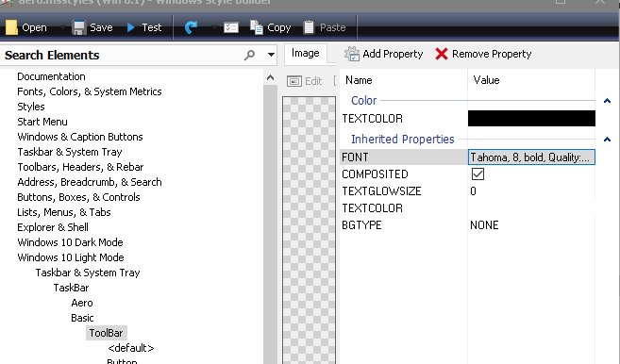Image resolution: width=620 pixels, height=364 pixels.
Task: Select Windows 10 Dark Mode
Action: click(x=70, y=242)
